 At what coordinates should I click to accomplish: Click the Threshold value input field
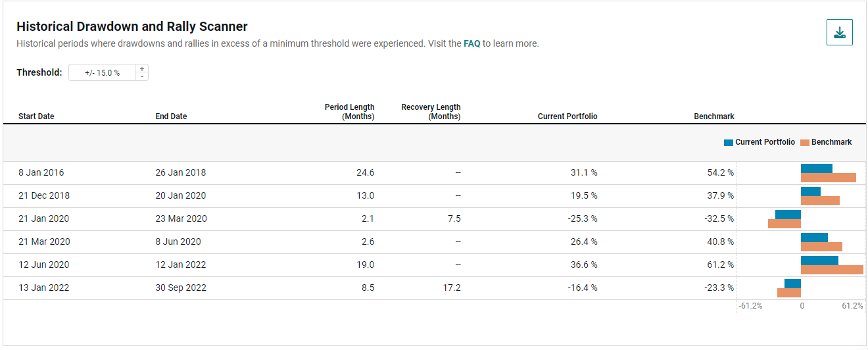pos(102,72)
